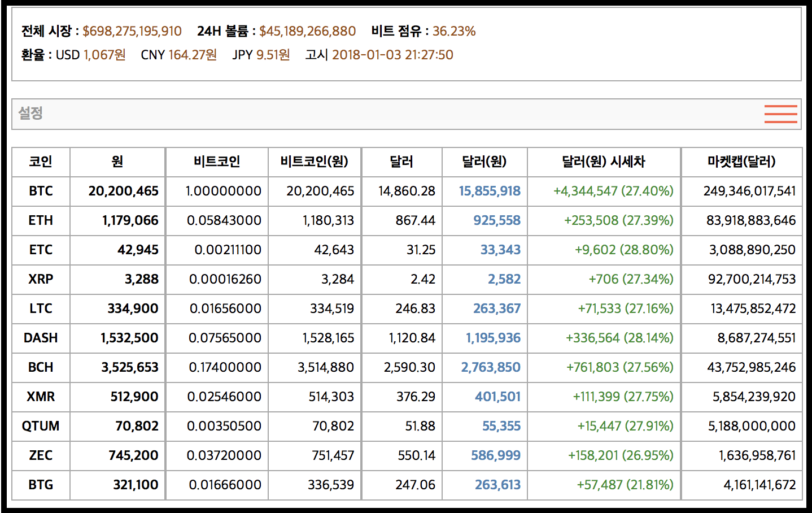Click DASH bitcoin ratio 0.07565000
Viewport: 812px width, 513px height.
(x=225, y=338)
